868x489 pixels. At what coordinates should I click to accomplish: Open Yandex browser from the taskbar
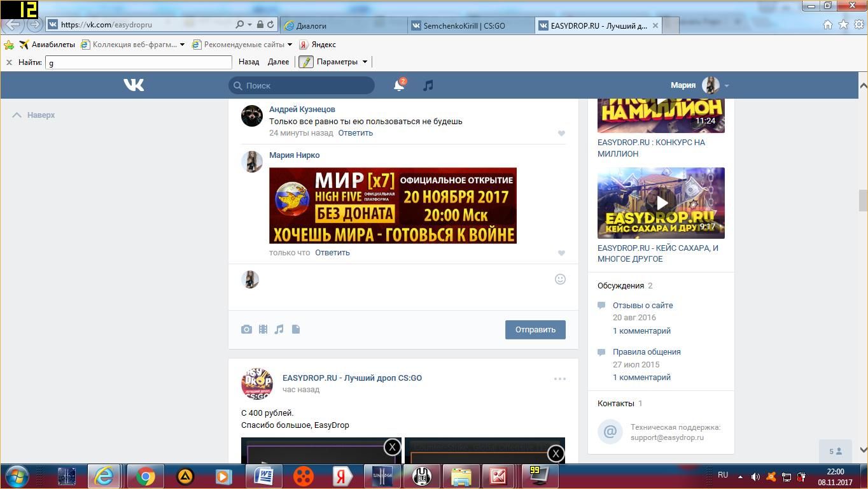[342, 476]
